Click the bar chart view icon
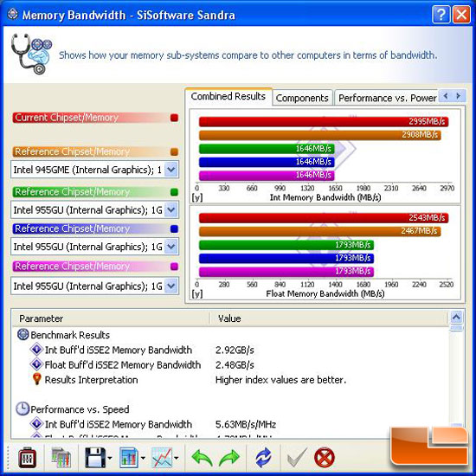Image resolution: width=476 pixels, height=476 pixels. (129, 457)
